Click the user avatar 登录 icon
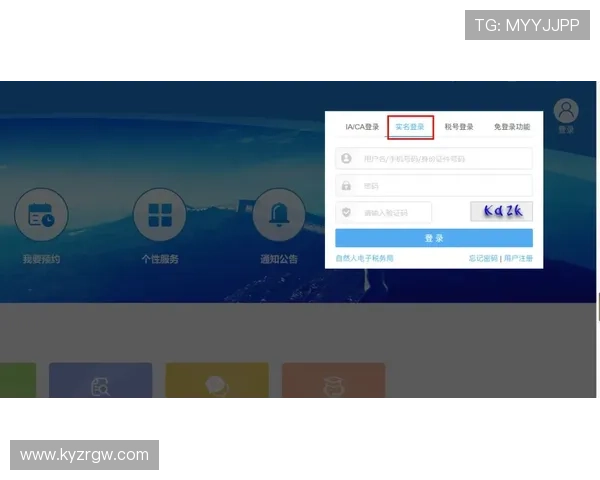 566,111
